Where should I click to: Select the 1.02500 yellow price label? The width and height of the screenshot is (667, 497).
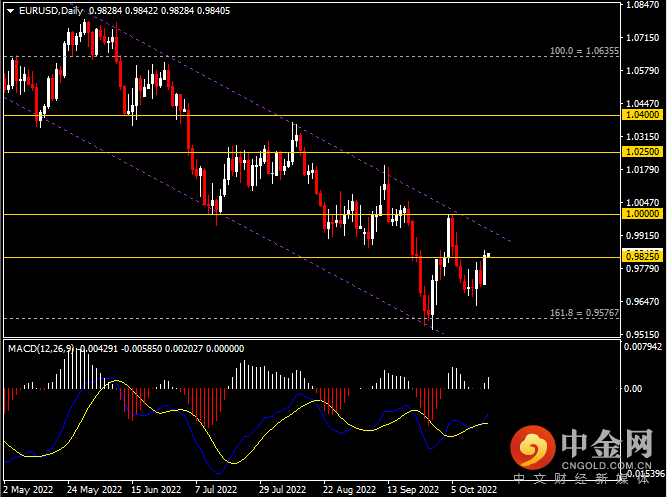pyautogui.click(x=642, y=152)
